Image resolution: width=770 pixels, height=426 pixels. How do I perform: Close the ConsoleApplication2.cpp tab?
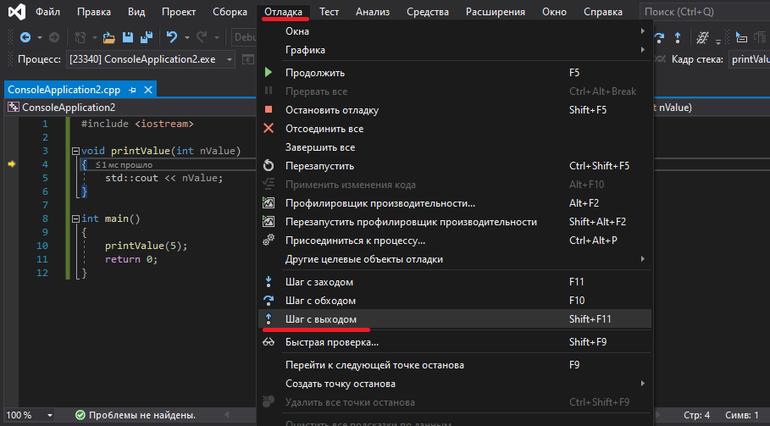[x=148, y=89]
